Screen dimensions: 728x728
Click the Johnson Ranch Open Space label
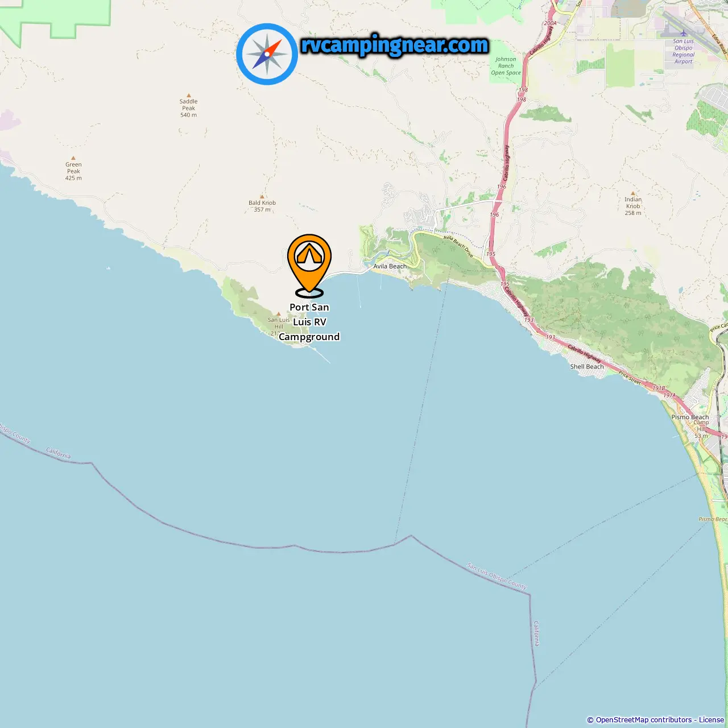[506, 66]
